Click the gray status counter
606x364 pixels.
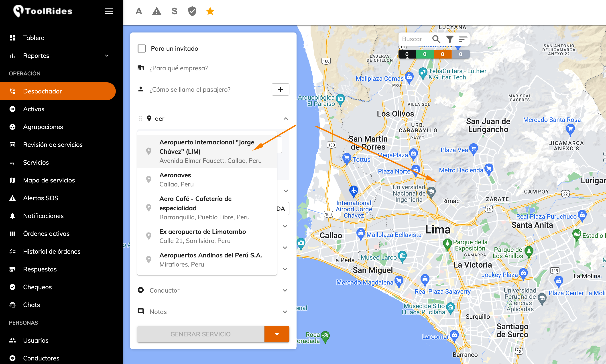(x=461, y=54)
